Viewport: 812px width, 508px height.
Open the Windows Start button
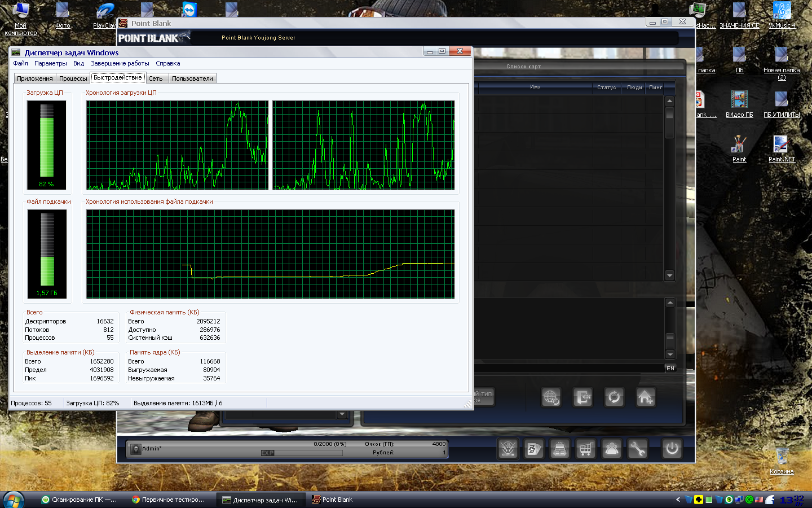tap(14, 500)
